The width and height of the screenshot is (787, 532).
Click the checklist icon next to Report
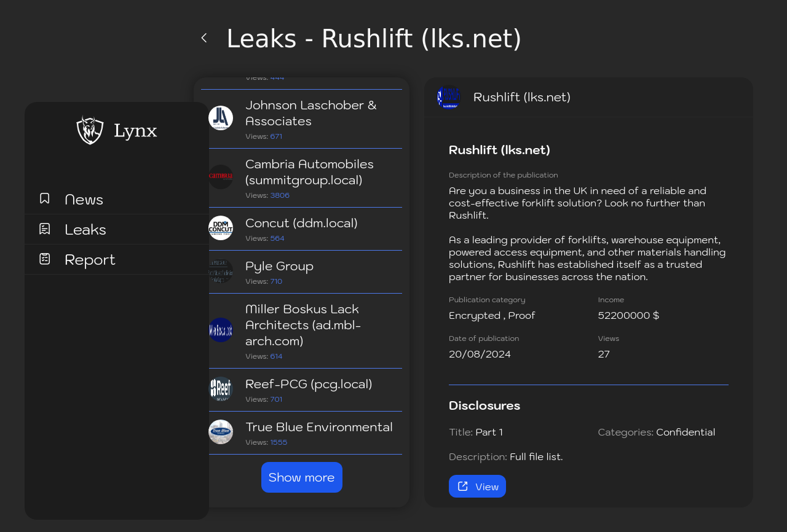(x=45, y=259)
